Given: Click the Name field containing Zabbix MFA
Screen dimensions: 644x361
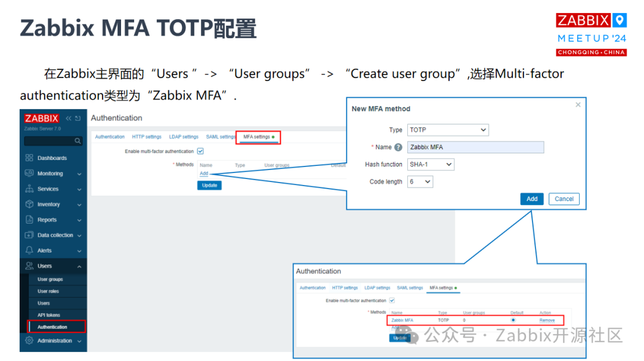Looking at the screenshot, I should point(476,147).
